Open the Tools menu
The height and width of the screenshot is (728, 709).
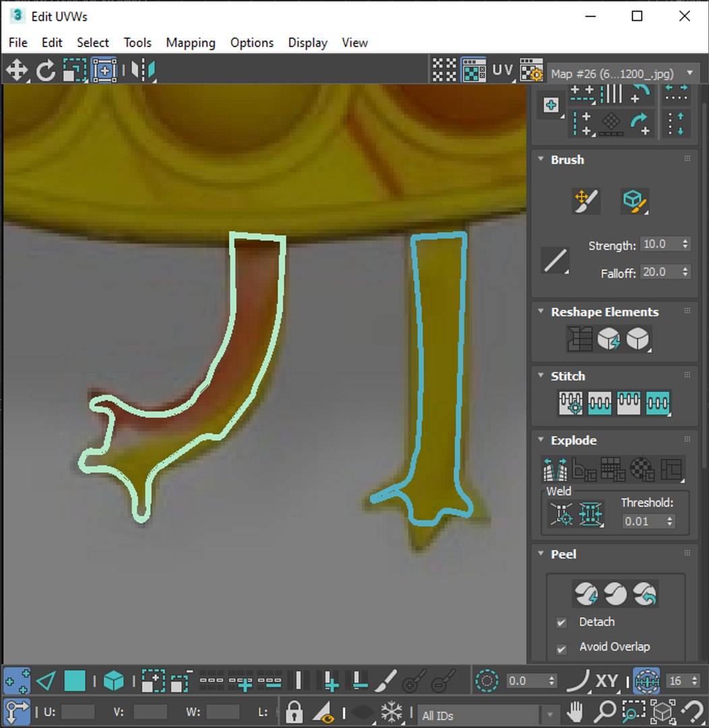[x=137, y=42]
